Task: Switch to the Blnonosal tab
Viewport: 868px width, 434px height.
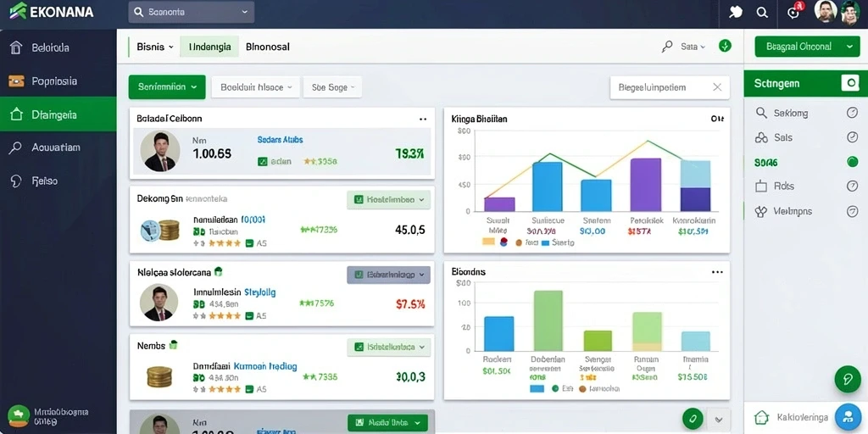Action: tap(267, 47)
